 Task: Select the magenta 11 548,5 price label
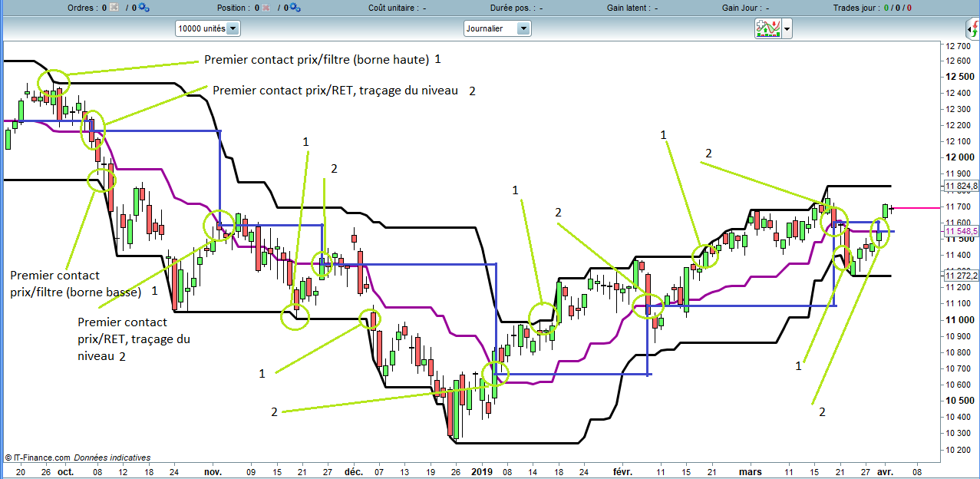pos(962,231)
